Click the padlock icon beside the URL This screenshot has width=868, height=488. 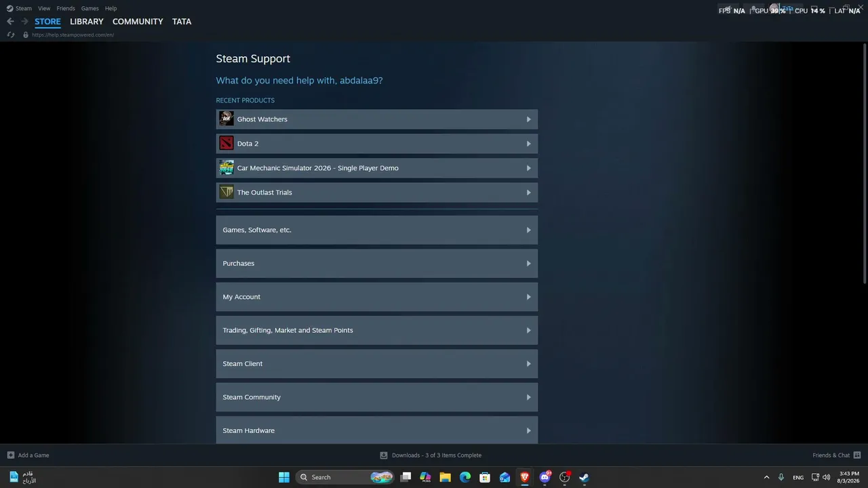(x=26, y=35)
